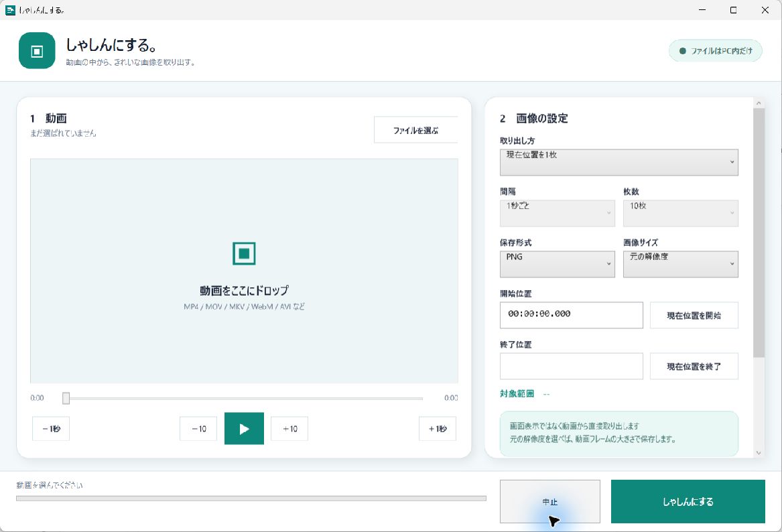Click the MP4 / MOV / MKV formats text
The height and width of the screenshot is (532, 782).
coord(244,307)
